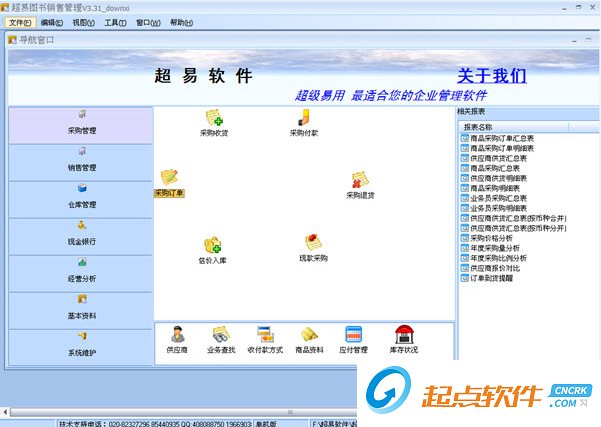This screenshot has width=601, height=427.
Task: Open the 帮助 menu
Action: pos(181,23)
